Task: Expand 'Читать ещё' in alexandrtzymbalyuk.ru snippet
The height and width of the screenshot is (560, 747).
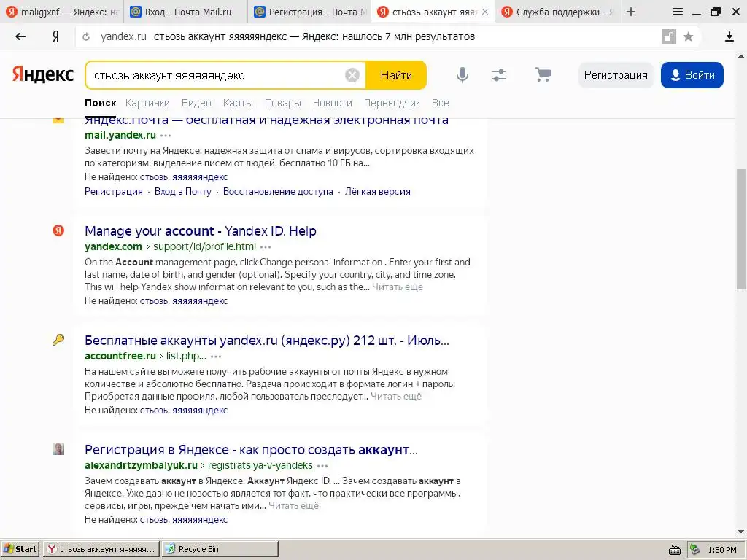Action: 293,506
